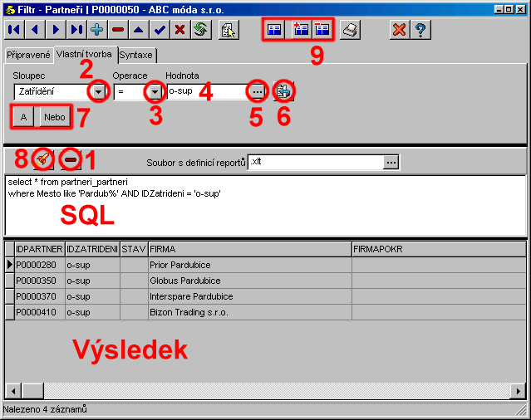Go to the first record in navigator
The height and width of the screenshot is (420, 531).
point(14,29)
